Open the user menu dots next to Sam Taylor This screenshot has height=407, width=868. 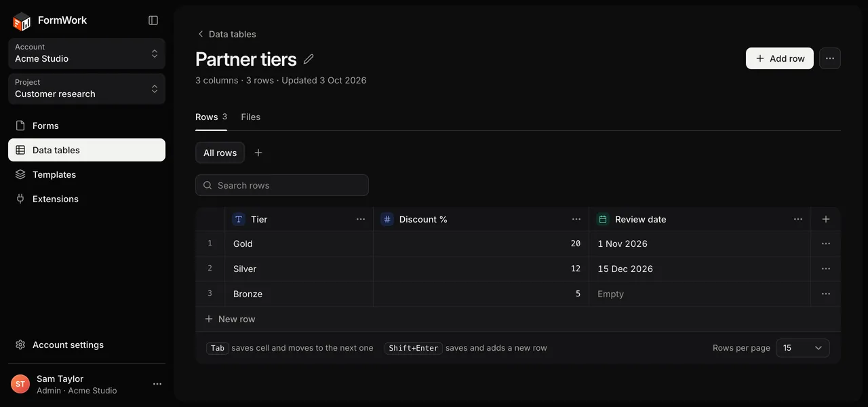pyautogui.click(x=157, y=384)
